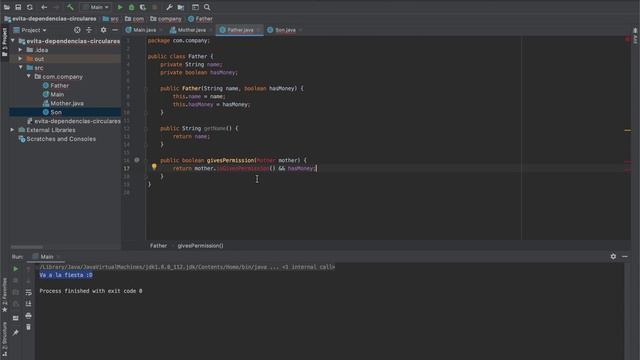Image resolution: width=640 pixels, height=360 pixels.
Task: Click the Search Everywhere magnifier icon
Action: tap(207, 7)
